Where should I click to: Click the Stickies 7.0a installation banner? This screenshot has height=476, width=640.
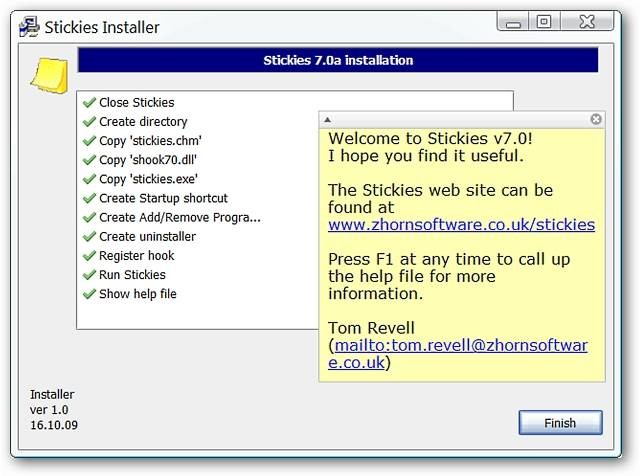338,60
